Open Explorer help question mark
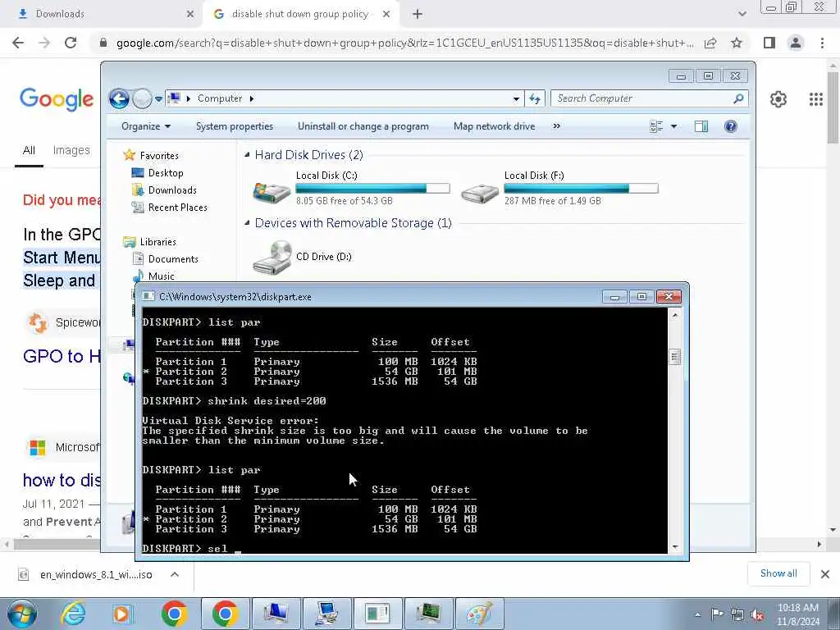The height and width of the screenshot is (630, 840). (731, 126)
